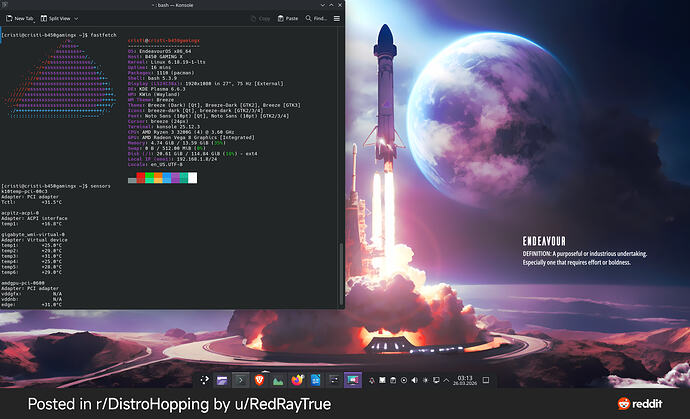Click the Kernel Linux lts line

pyautogui.click(x=166, y=62)
